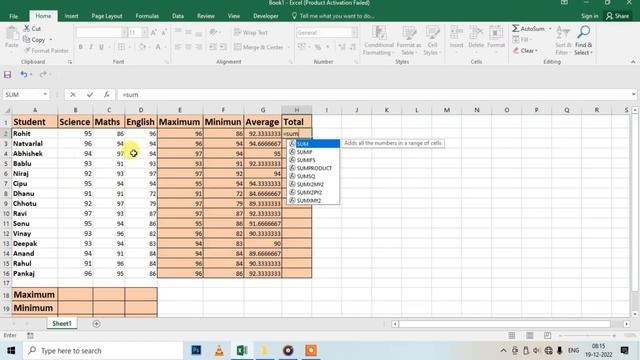The width and height of the screenshot is (640, 360).
Task: Open the Number Format dropdown
Action: tap(354, 32)
